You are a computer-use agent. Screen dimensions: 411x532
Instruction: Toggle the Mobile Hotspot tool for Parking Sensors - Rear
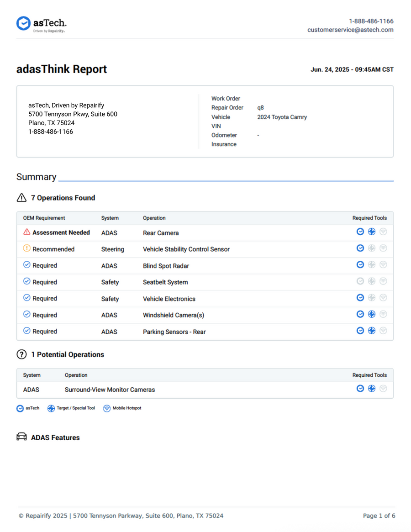click(x=383, y=331)
